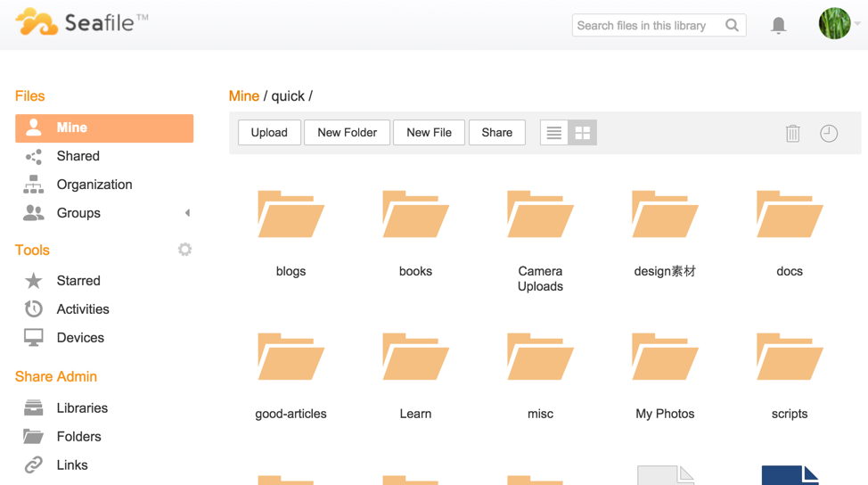This screenshot has width=868, height=485.
Task: Open Organization in the sidebar
Action: coord(94,185)
